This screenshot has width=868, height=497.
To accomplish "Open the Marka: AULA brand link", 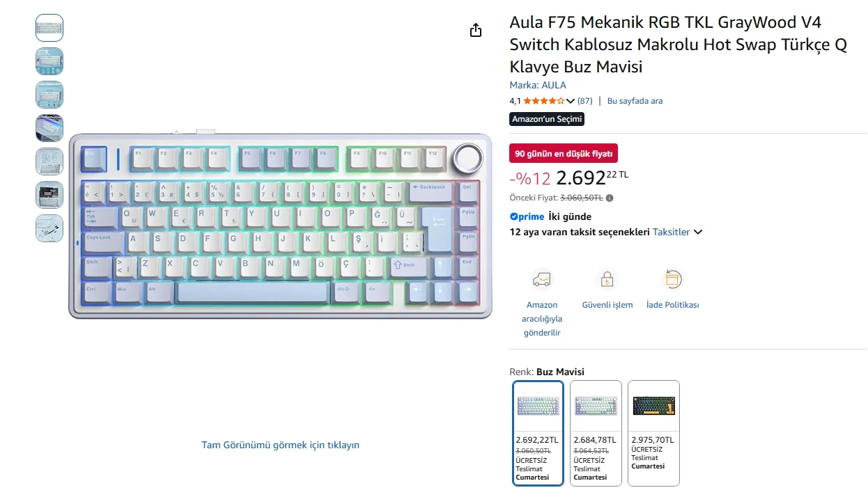I will [x=538, y=85].
